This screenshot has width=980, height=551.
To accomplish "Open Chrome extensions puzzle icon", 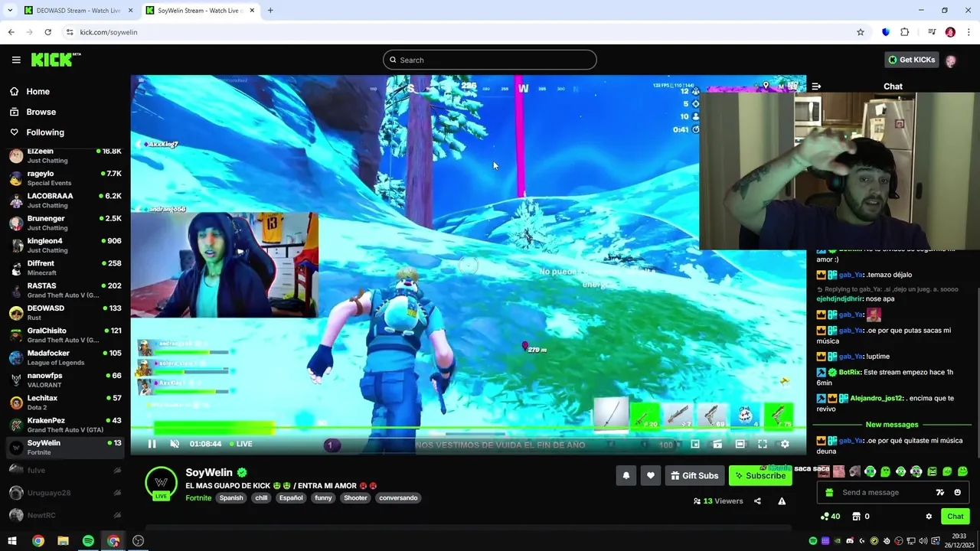I will click(904, 32).
